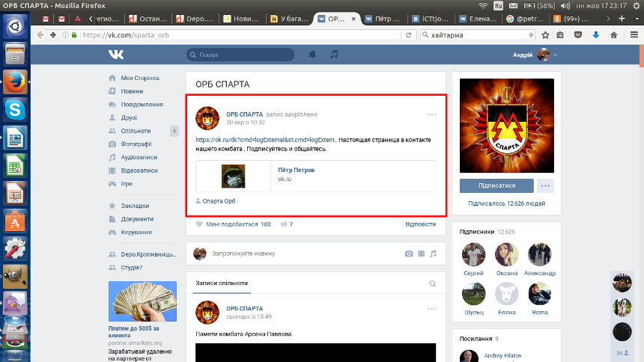Click the VK search field Пошук

point(240,55)
